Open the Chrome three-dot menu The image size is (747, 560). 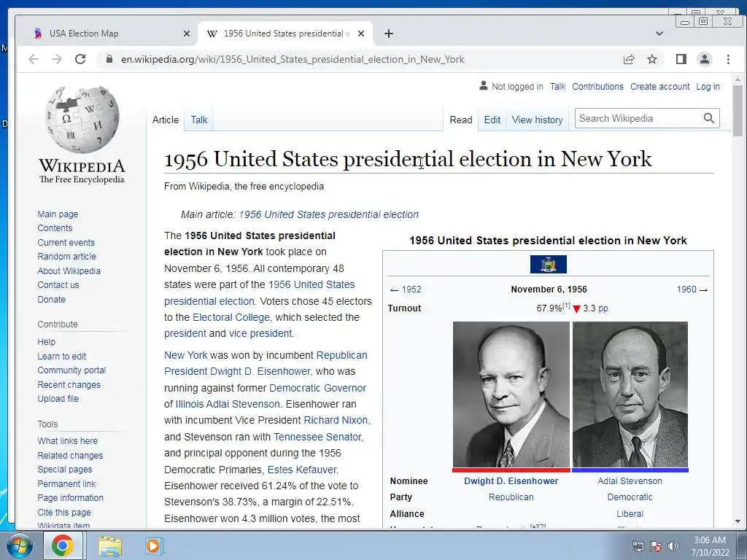tap(728, 59)
